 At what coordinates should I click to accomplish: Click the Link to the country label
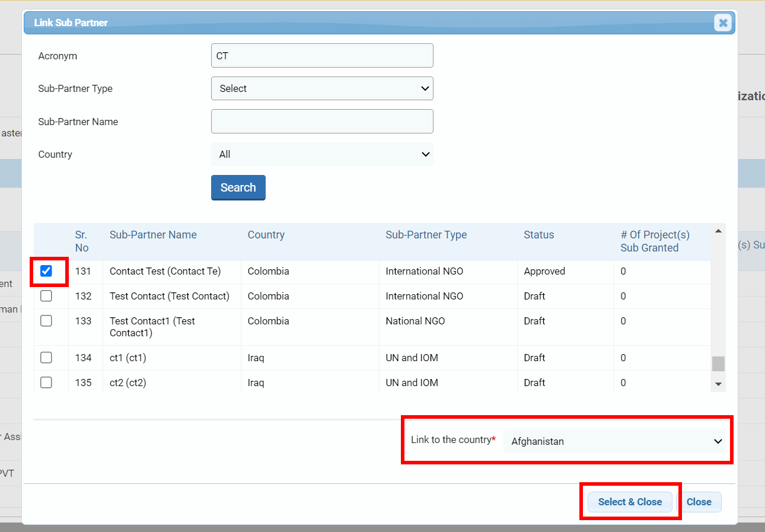[453, 439]
